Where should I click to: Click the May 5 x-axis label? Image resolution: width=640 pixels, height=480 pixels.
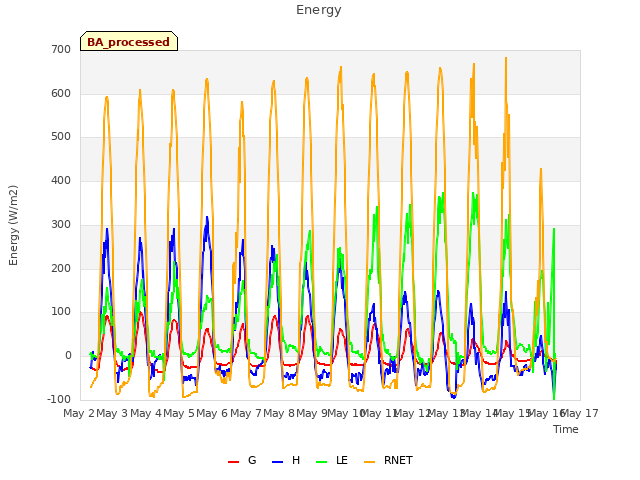pos(179,413)
